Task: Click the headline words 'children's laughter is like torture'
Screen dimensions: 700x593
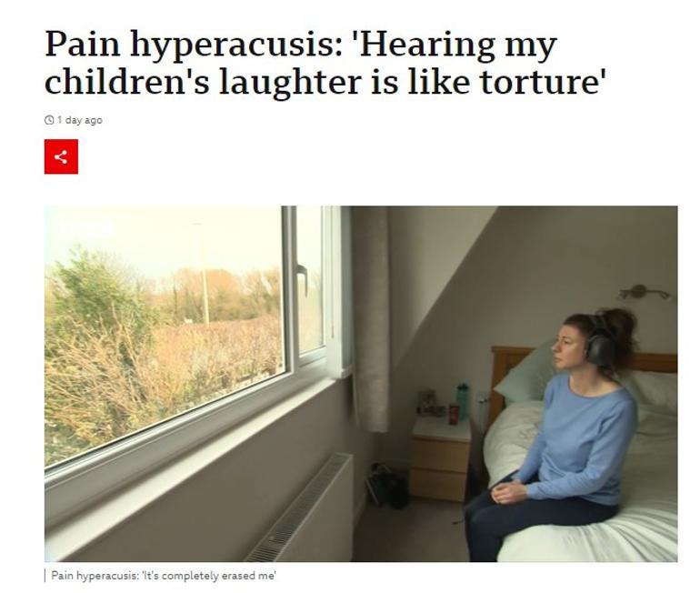Action: (x=325, y=82)
